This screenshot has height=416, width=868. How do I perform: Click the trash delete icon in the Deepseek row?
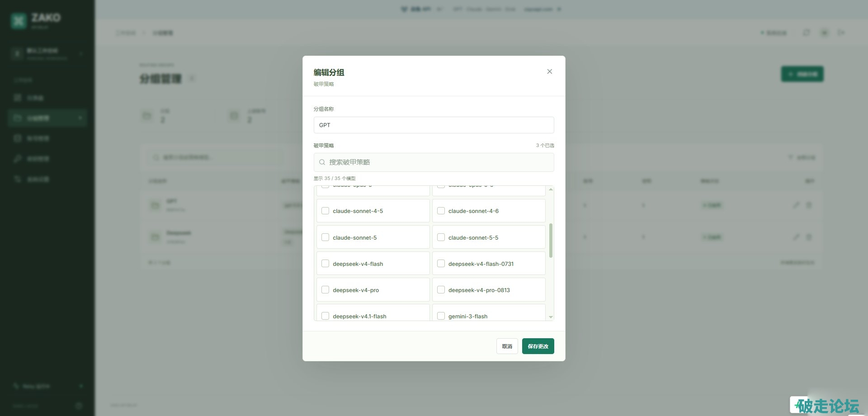(809, 237)
